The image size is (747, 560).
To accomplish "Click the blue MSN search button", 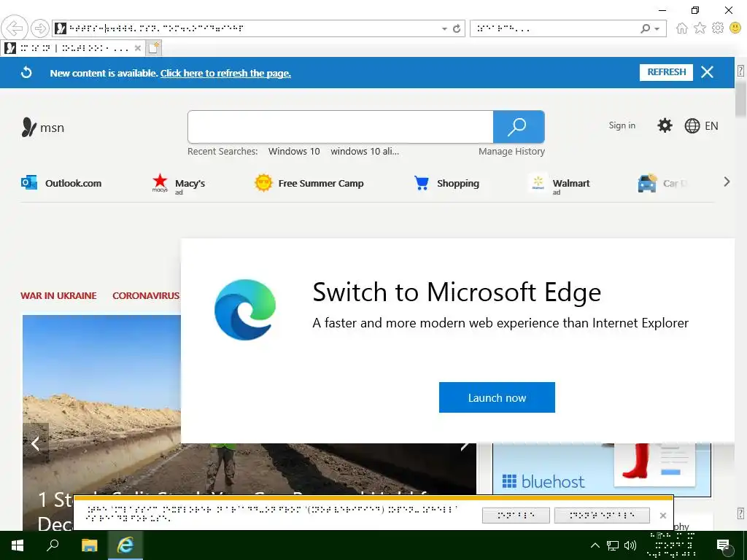I will click(519, 127).
